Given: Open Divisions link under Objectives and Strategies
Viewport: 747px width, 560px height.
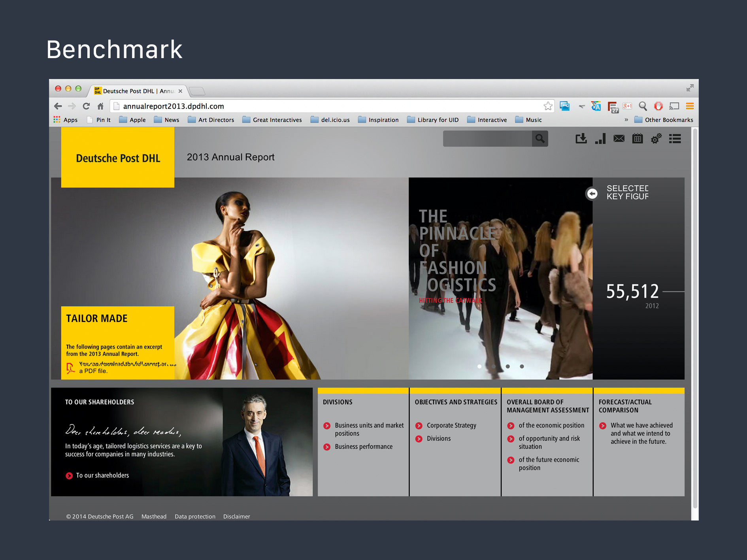Looking at the screenshot, I should 433,439.
